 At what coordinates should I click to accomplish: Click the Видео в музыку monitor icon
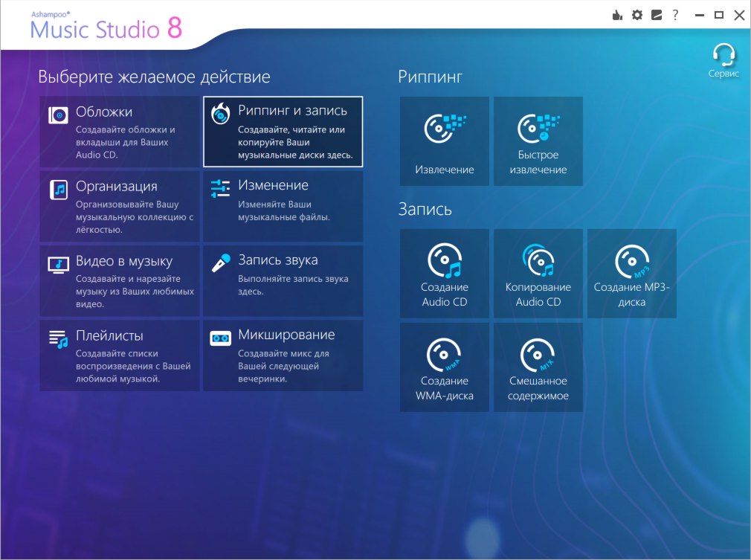[59, 265]
